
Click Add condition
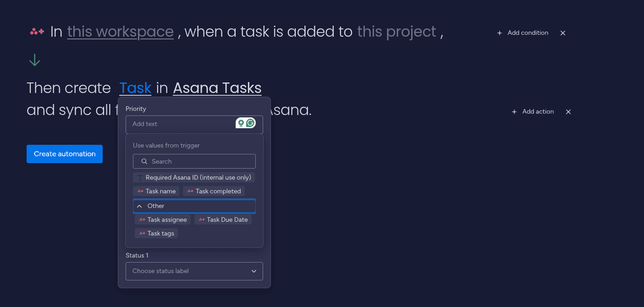[523, 33]
